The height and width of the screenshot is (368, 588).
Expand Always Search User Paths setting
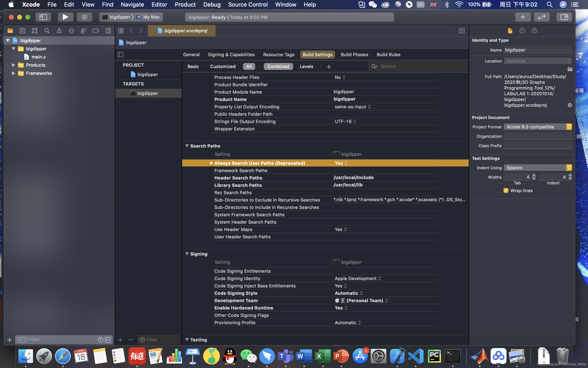(x=211, y=163)
